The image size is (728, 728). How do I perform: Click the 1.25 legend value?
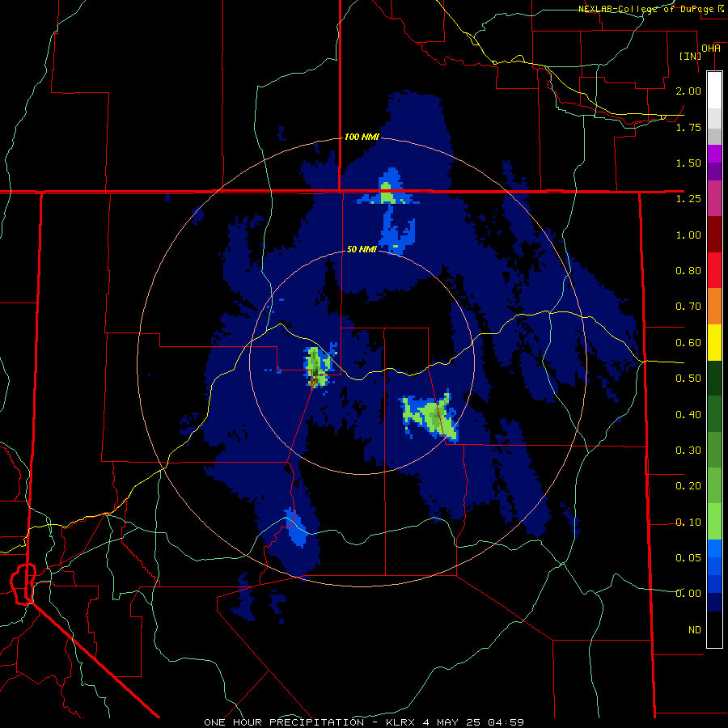tap(688, 199)
